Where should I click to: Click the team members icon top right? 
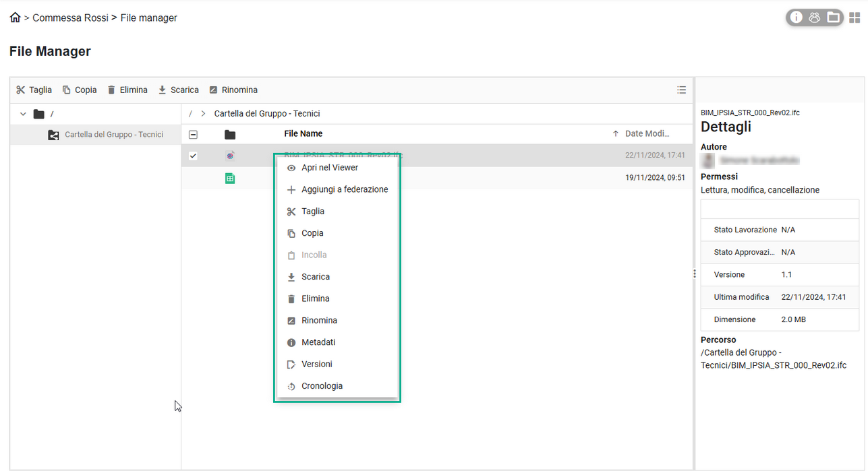click(815, 18)
